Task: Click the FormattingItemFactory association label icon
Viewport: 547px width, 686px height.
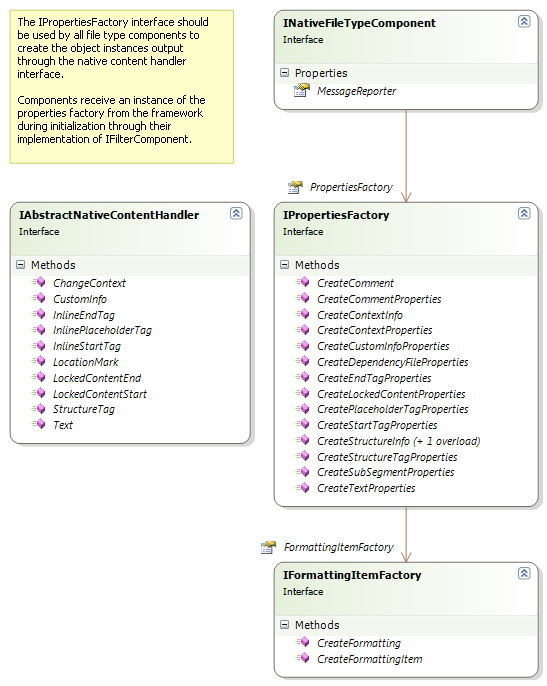Action: pos(268,547)
